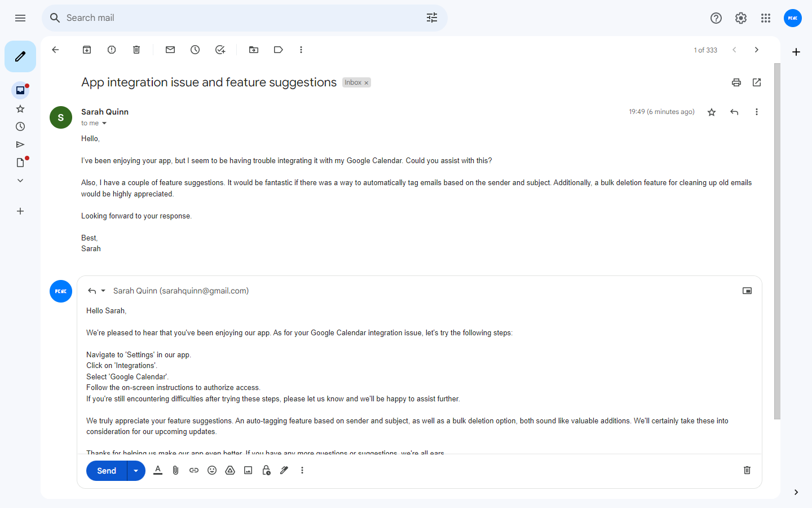Insert an emoji into the reply

pos(212,470)
